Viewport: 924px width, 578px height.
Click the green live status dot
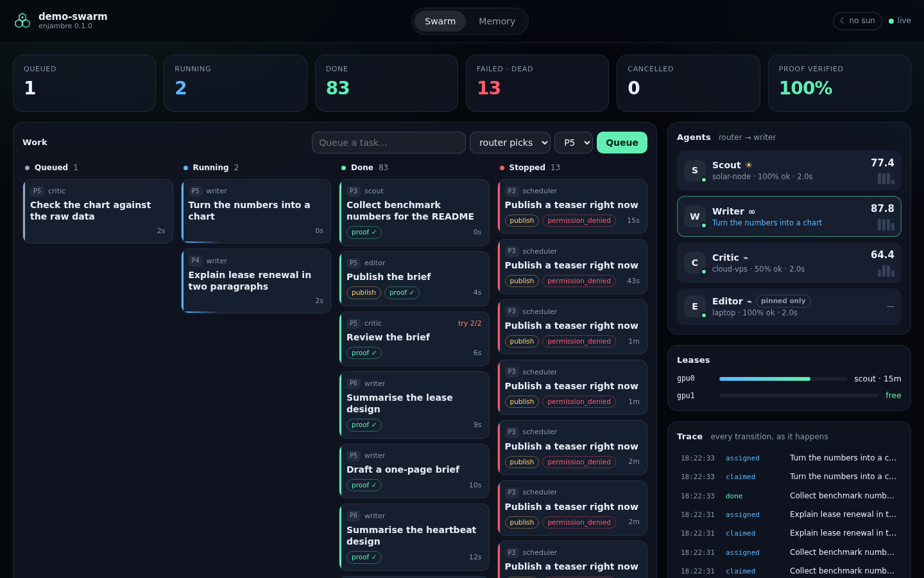pos(891,21)
